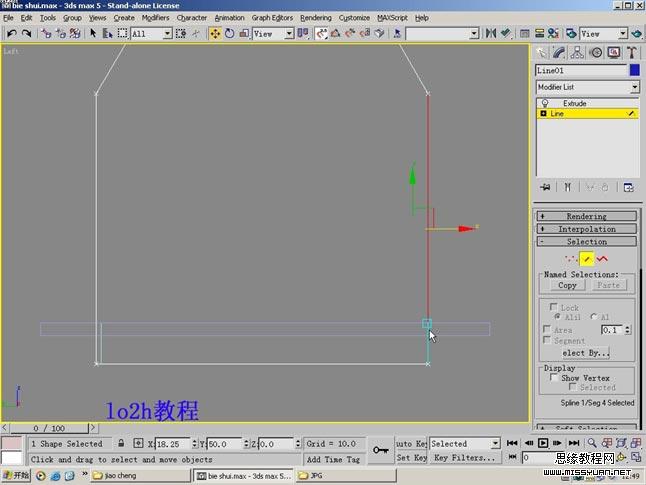Toggle absolute/offset transform type-in mode

click(x=138, y=443)
